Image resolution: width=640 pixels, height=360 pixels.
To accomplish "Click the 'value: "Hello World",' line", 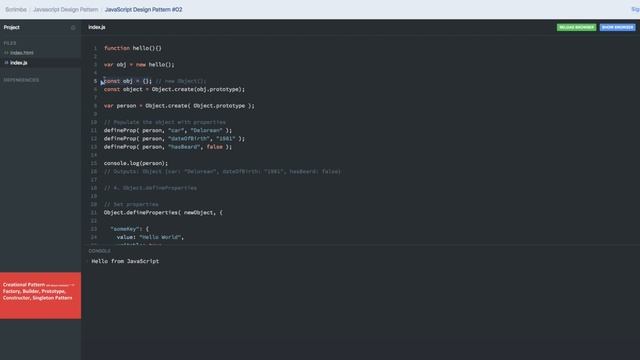I will click(x=150, y=237).
